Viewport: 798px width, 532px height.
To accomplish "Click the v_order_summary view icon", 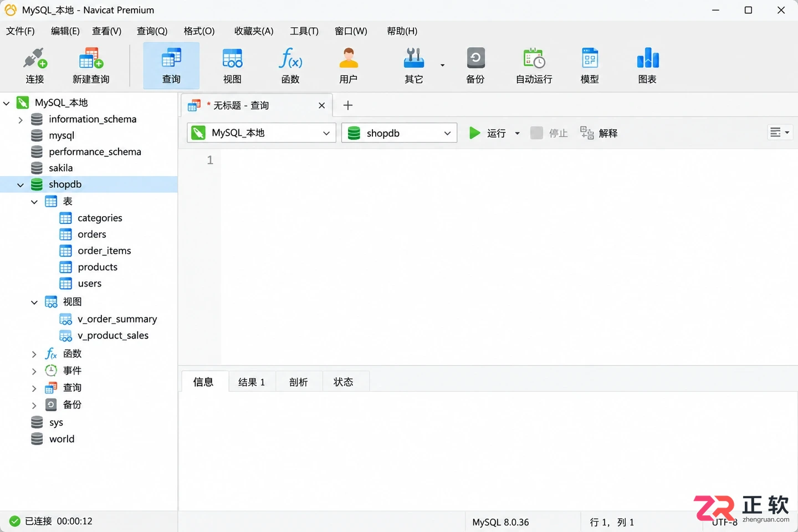I will (x=65, y=320).
